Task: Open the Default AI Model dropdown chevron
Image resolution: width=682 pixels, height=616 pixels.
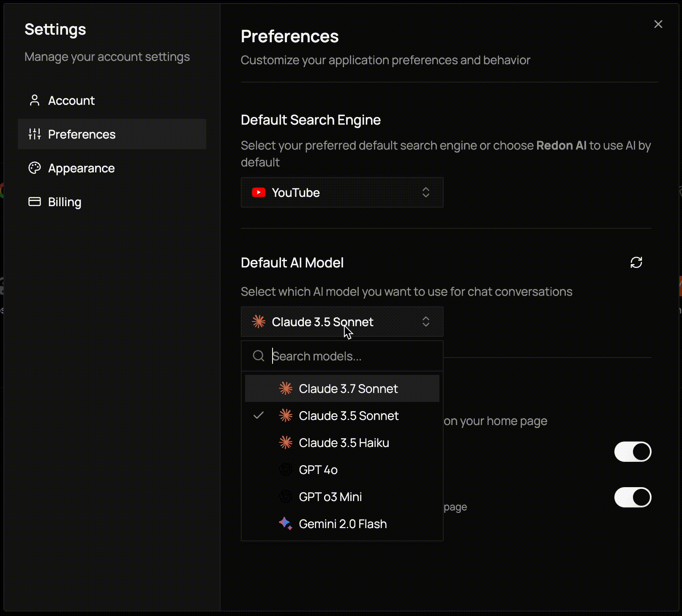Action: [426, 322]
